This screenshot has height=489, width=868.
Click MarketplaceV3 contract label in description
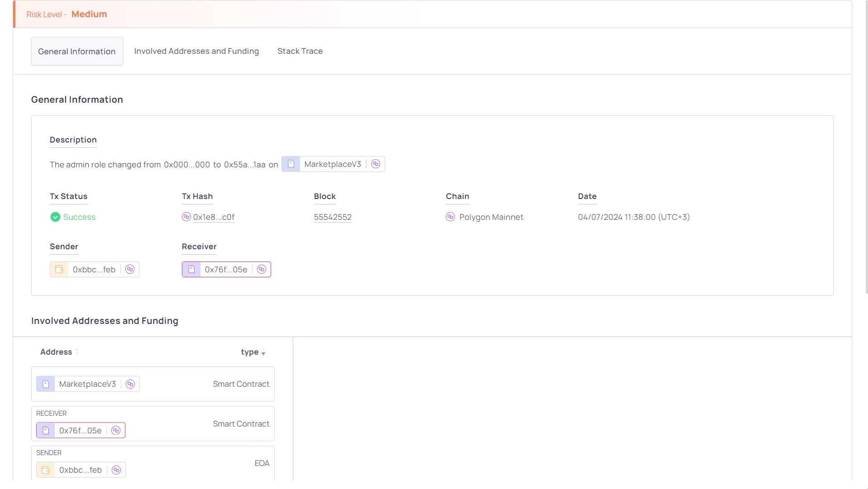tap(332, 164)
